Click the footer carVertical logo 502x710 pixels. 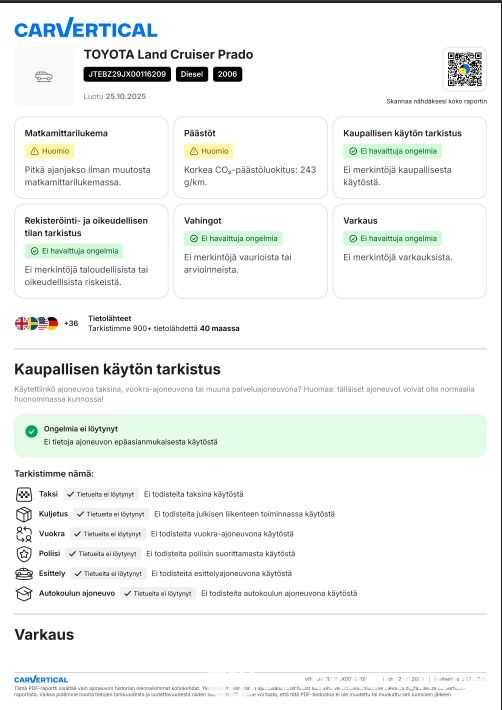41,680
